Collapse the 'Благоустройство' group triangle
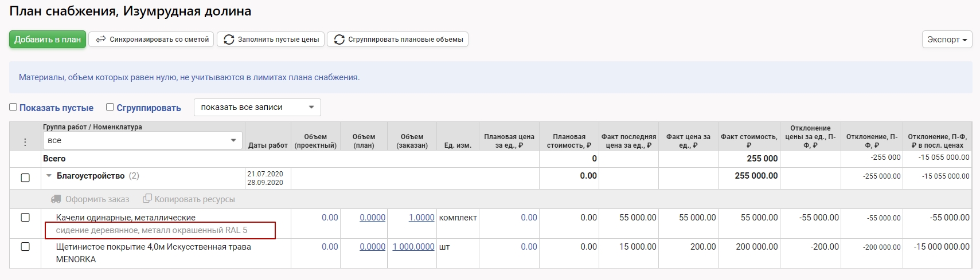This screenshot has width=980, height=280. pyautogui.click(x=49, y=176)
